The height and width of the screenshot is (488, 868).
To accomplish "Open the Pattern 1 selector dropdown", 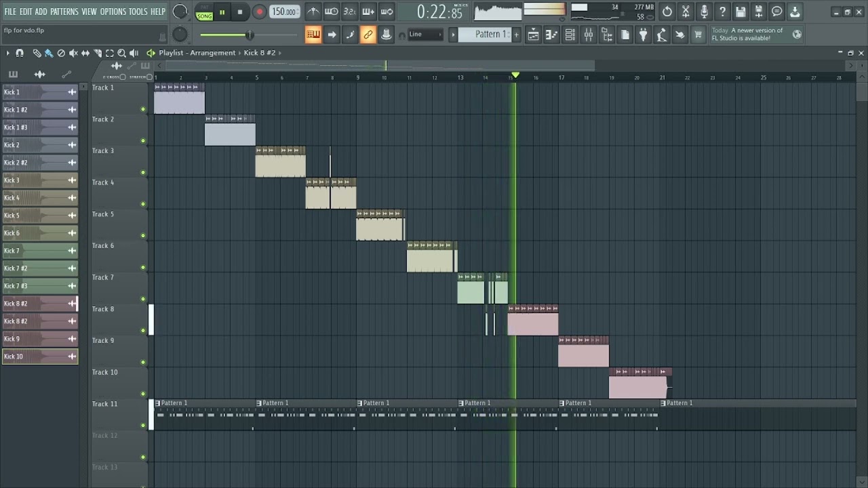I will pos(485,35).
